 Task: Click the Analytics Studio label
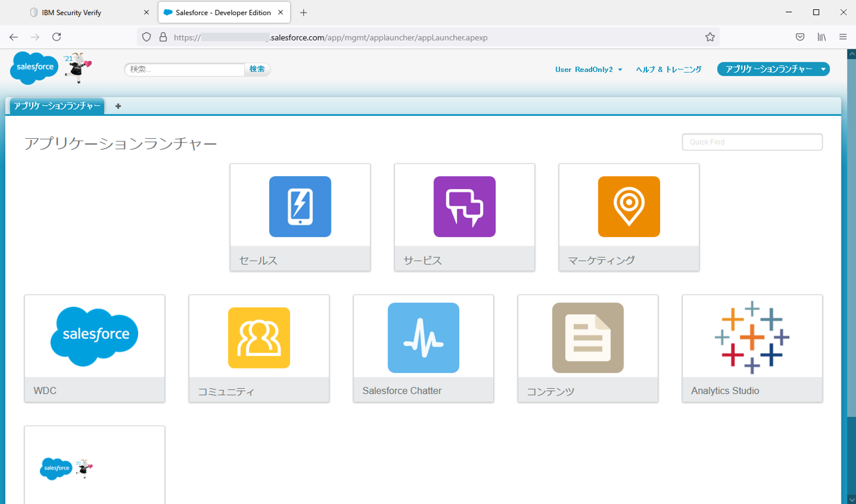(x=725, y=391)
